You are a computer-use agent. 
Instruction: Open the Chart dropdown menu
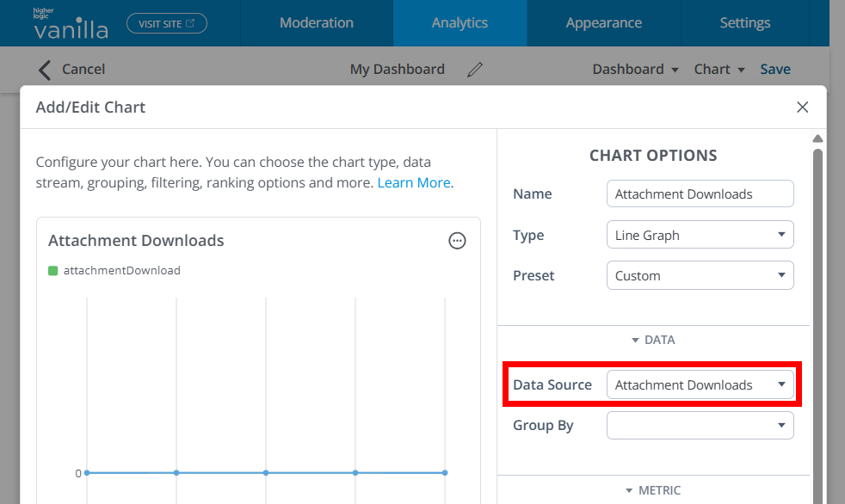click(719, 70)
